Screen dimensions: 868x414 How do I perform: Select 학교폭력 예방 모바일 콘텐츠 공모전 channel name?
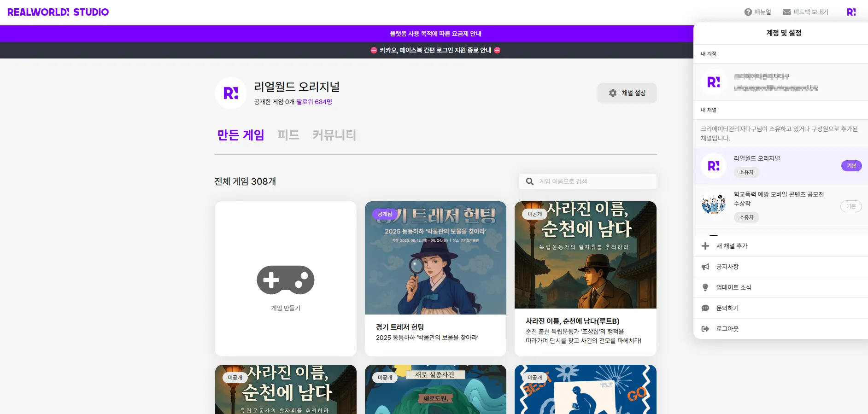[x=779, y=199]
